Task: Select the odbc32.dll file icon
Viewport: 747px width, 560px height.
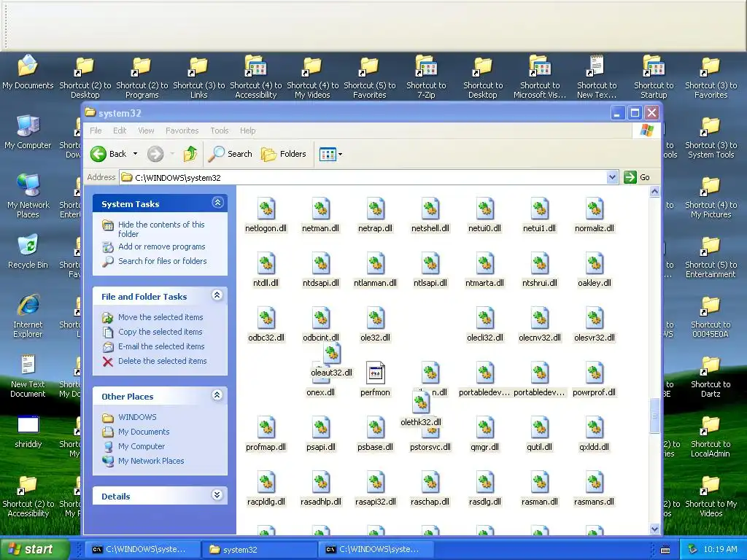Action: click(266, 319)
